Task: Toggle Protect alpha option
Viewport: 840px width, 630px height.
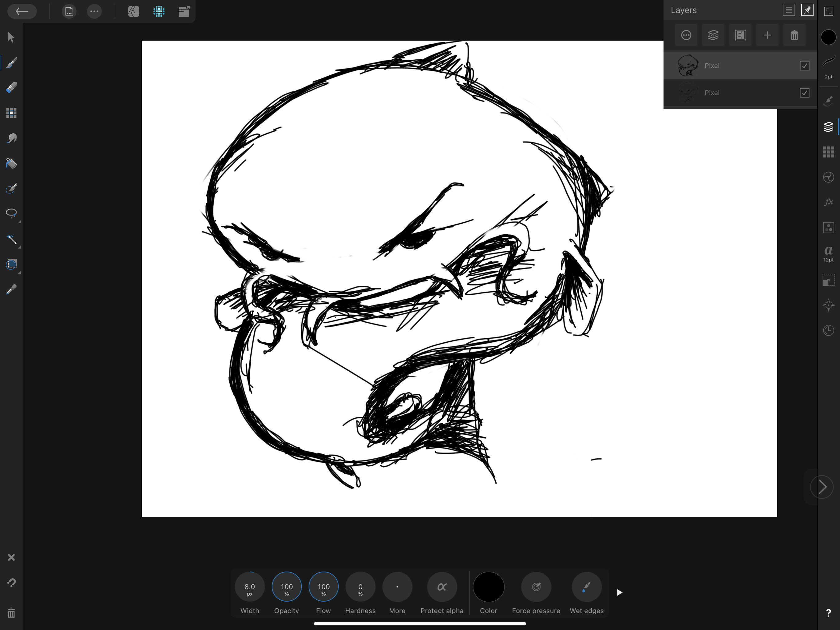Action: pyautogui.click(x=442, y=587)
